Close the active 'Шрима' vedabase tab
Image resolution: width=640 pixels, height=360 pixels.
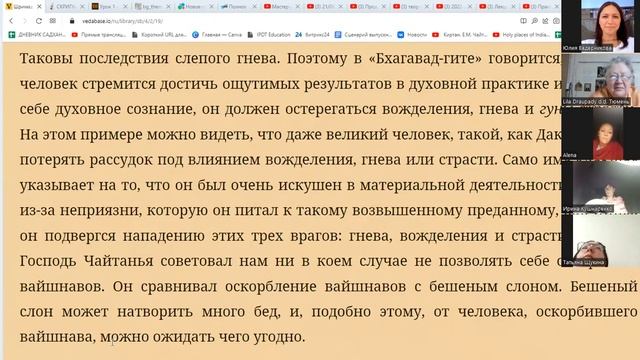39,7
